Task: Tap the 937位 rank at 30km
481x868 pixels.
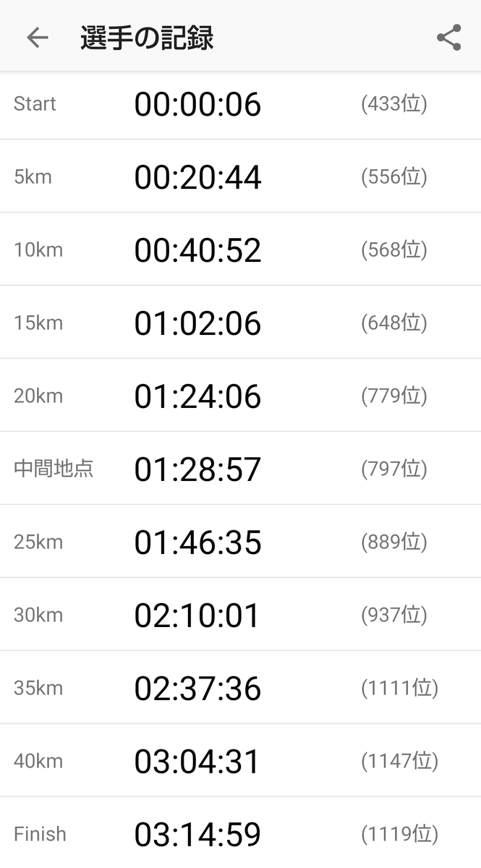Action: point(394,616)
